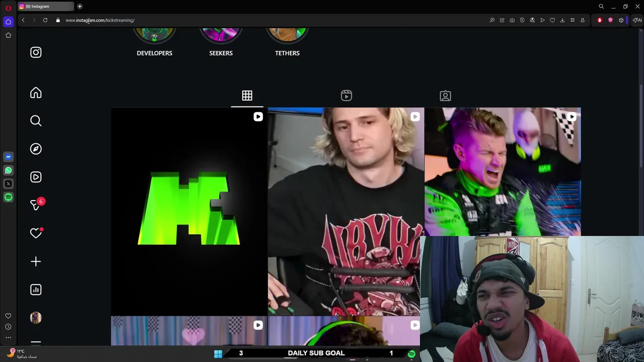Open the green Kick logo video post
Image resolution: width=644 pixels, height=362 pixels.
189,211
